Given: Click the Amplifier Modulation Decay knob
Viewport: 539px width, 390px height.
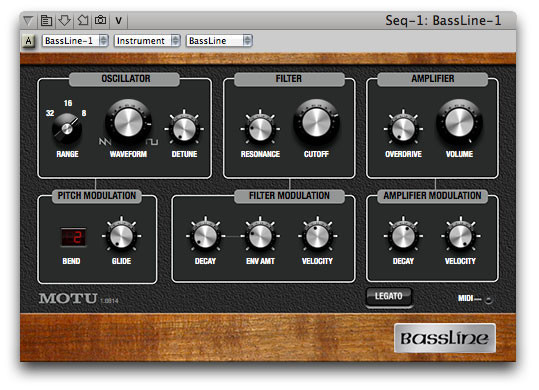Looking at the screenshot, I should [403, 236].
